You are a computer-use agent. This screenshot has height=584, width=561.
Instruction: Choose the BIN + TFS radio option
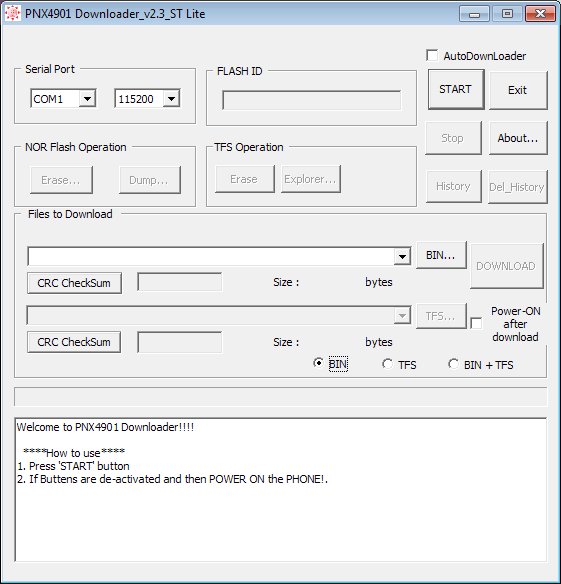point(453,364)
